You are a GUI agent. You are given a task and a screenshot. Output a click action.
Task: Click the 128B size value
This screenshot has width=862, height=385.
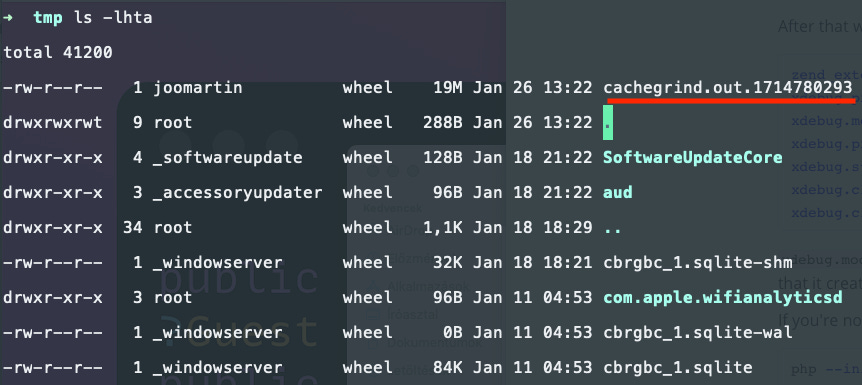click(443, 157)
